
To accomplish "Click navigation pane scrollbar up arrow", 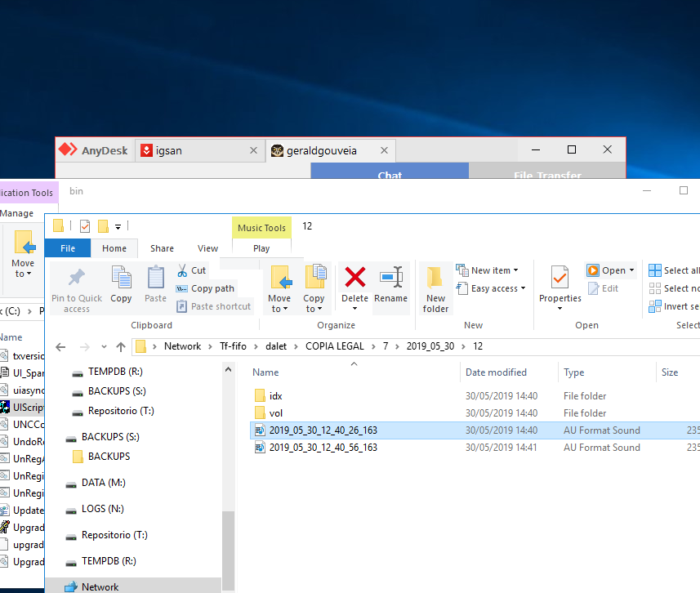I will (228, 369).
